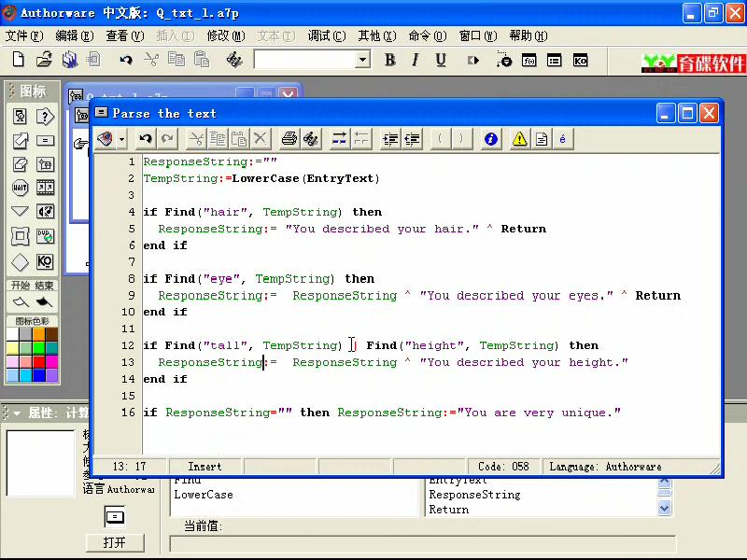
Task: Select the Knowledge Object icon in palette
Action: 45,261
